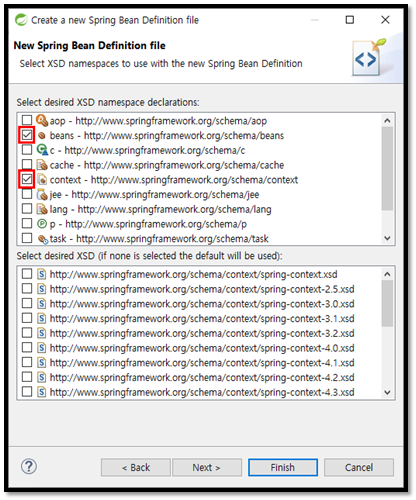The width and height of the screenshot is (416, 500).
Task: Click the spring-context-4.1.xsd file icon
Action: (41, 363)
